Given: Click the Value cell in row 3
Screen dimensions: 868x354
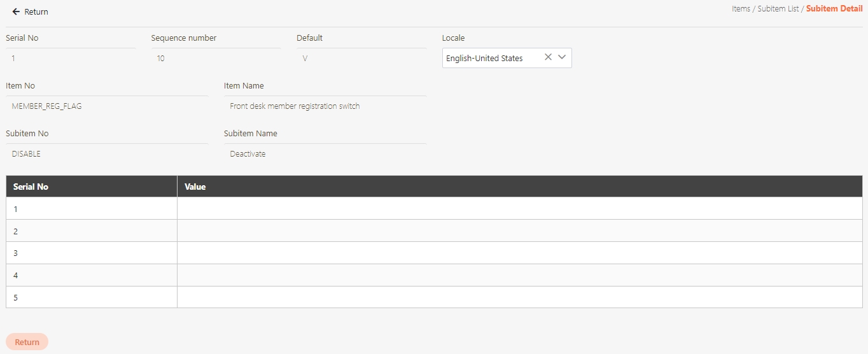Looking at the screenshot, I should pos(519,253).
